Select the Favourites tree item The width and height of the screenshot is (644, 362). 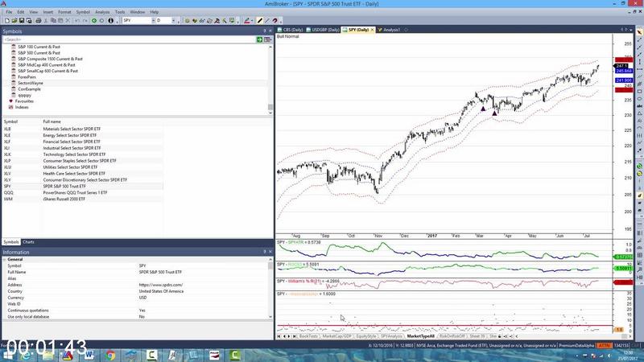pyautogui.click(x=24, y=101)
